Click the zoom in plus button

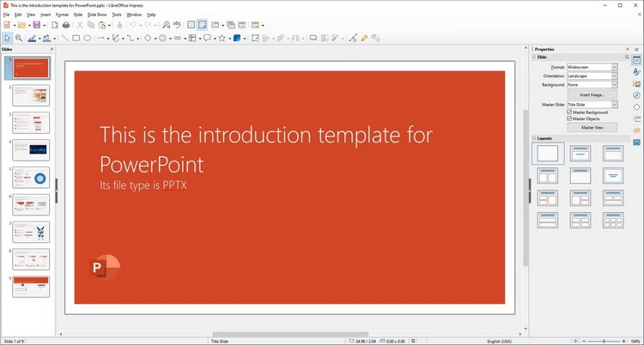(624, 342)
